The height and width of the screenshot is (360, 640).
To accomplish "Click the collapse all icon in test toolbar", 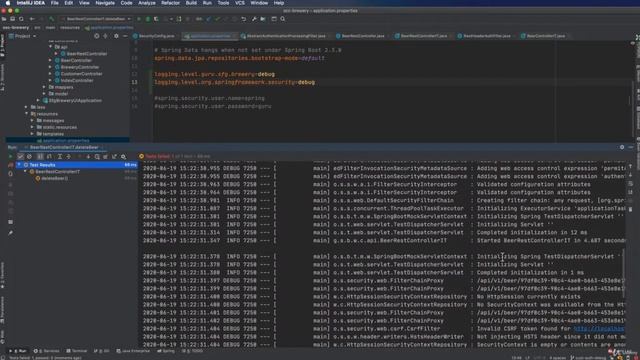I will 69,156.
